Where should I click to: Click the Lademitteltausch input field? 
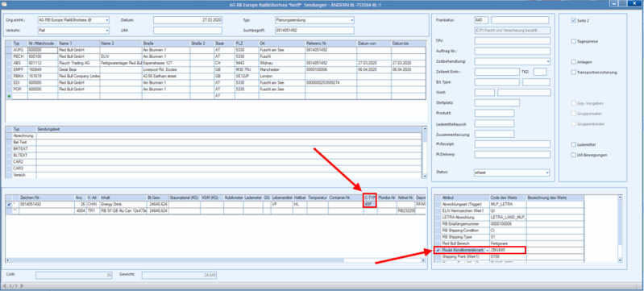(494, 123)
